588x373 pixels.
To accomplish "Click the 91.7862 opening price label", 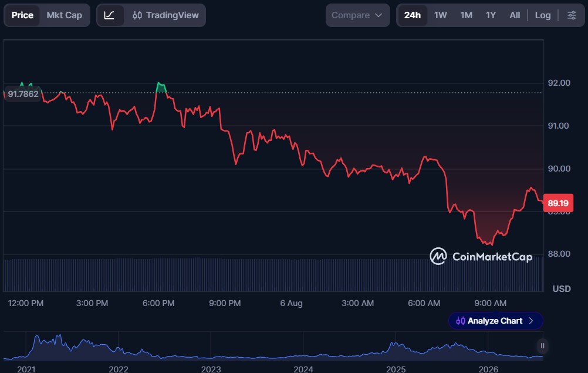I will click(23, 94).
